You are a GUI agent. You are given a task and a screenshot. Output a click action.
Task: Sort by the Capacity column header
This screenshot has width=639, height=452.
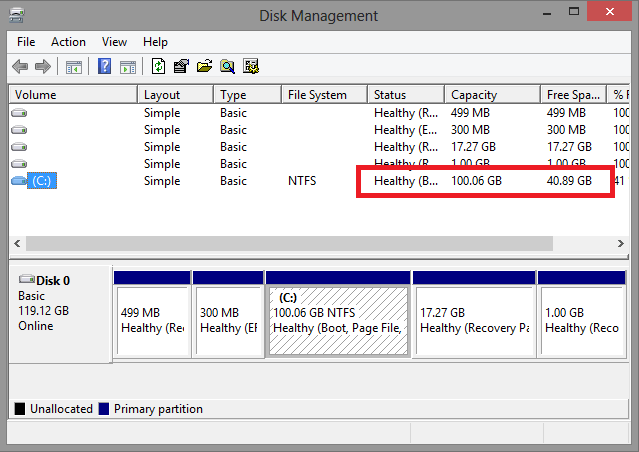tap(491, 95)
